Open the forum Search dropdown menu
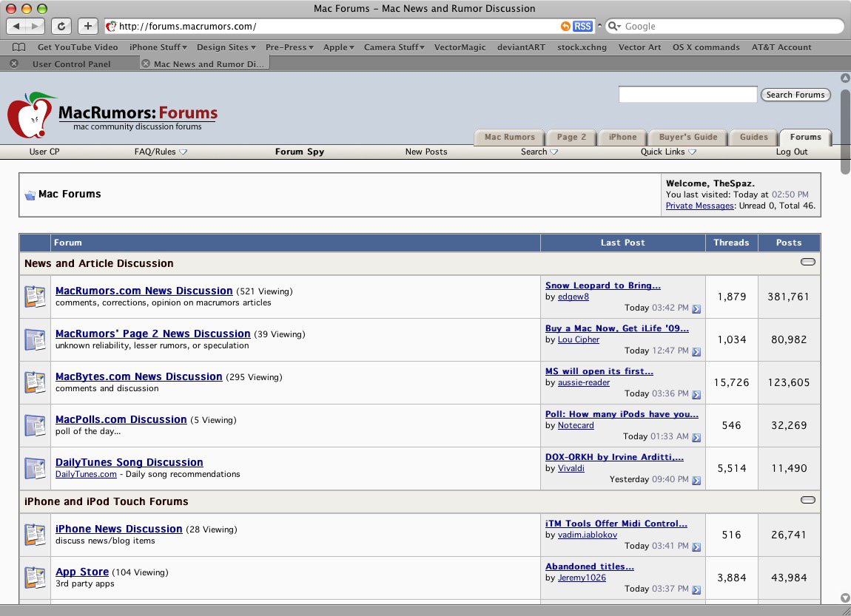Viewport: 851px width, 616px height. [539, 152]
